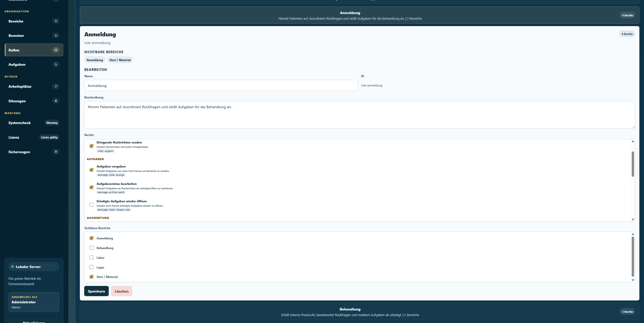Select Rollen in the sidebar
Viewport: 644px width, 323px height.
34,50
